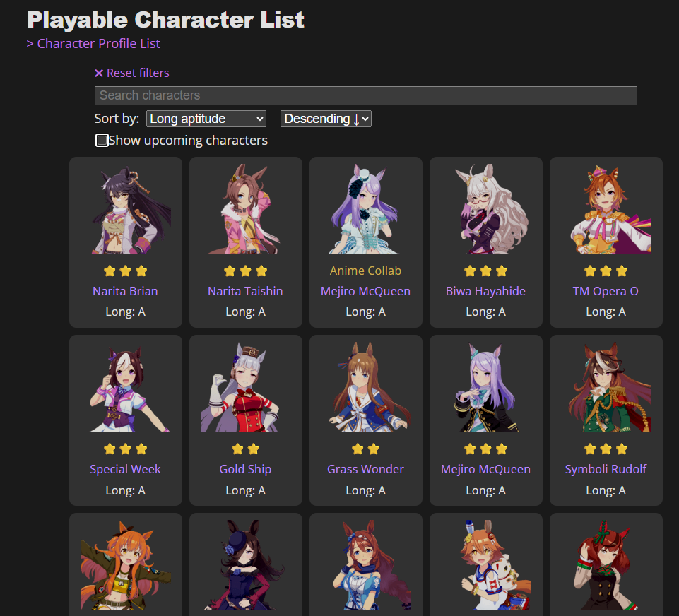Open the three-star Mejiro McQueen name link
Screen dimensions: 679x616
[485, 469]
